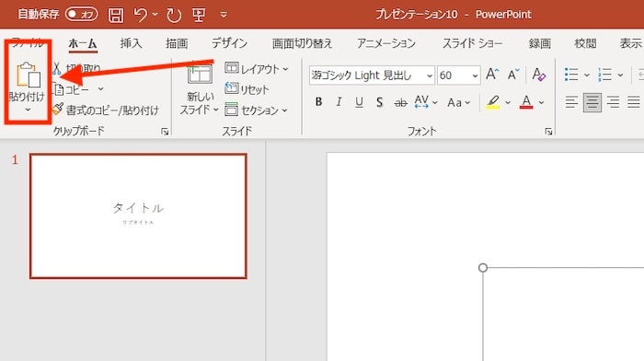The image size is (644, 361).
Task: Click the bullet list icon
Action: [x=571, y=75]
